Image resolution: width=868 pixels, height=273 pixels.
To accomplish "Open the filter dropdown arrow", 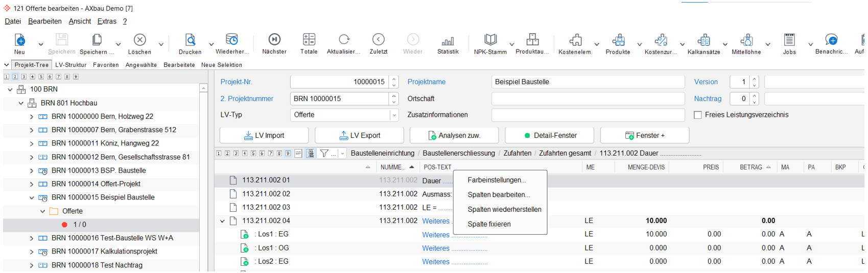I will [x=342, y=154].
